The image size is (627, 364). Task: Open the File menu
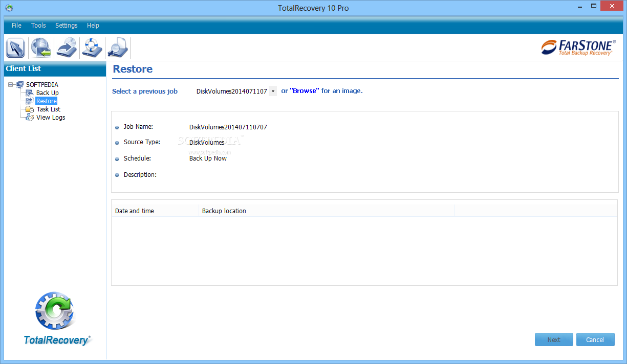16,25
